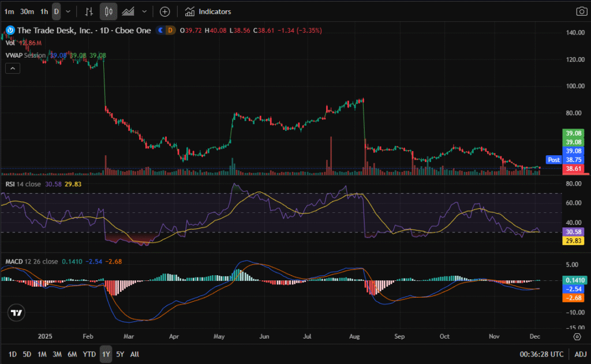Open the time interval dropdown arrow
The image size is (591, 364).
tap(69, 12)
